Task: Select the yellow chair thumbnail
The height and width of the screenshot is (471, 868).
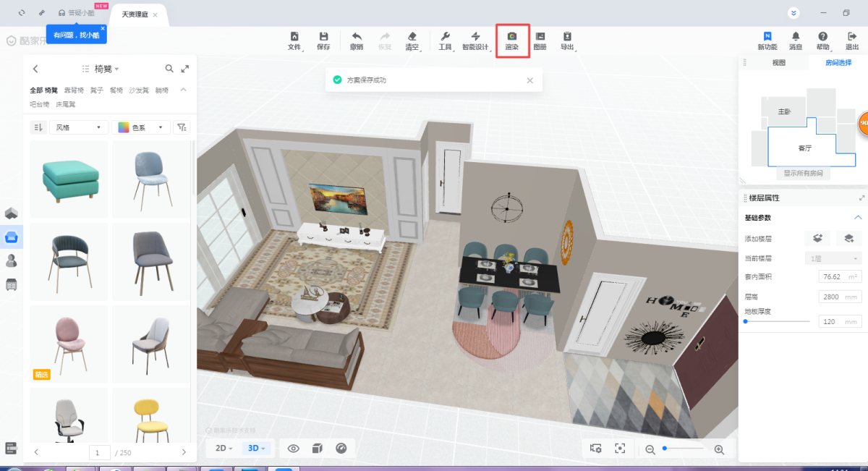Action: (x=151, y=415)
